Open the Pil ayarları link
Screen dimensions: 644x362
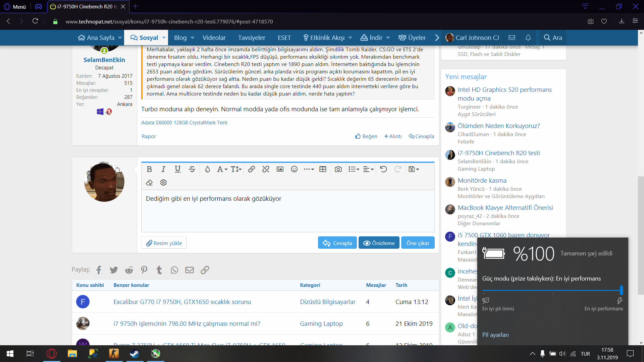pos(495,335)
